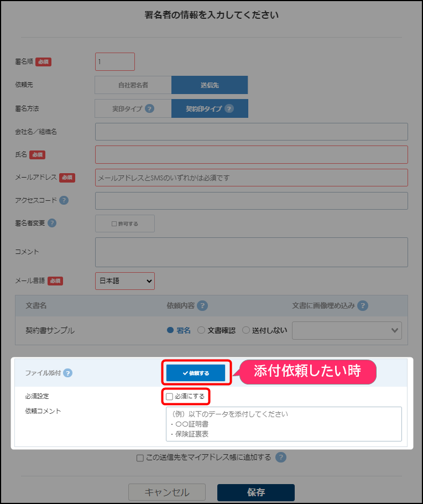Click help icon beside ファイル添付 label
423x504 pixels.
tap(67, 373)
